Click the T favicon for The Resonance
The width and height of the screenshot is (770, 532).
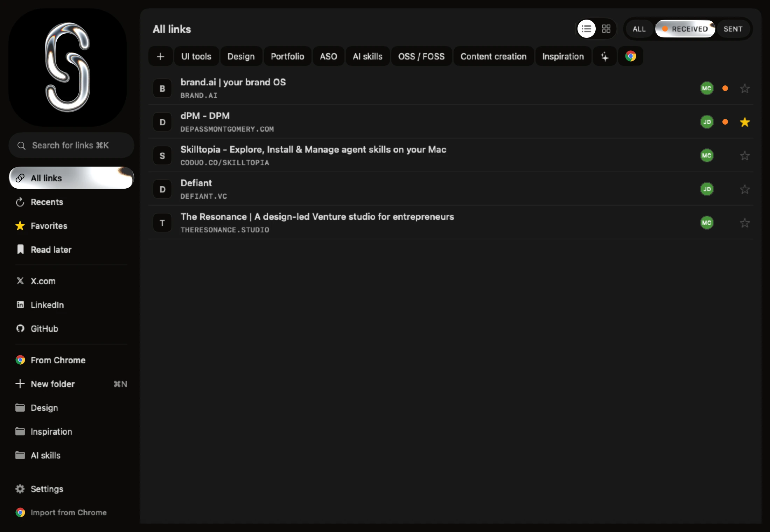[162, 223]
